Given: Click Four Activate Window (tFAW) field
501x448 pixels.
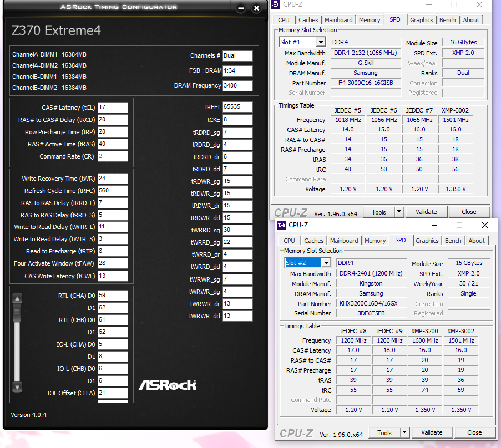Looking at the screenshot, I should tap(113, 263).
